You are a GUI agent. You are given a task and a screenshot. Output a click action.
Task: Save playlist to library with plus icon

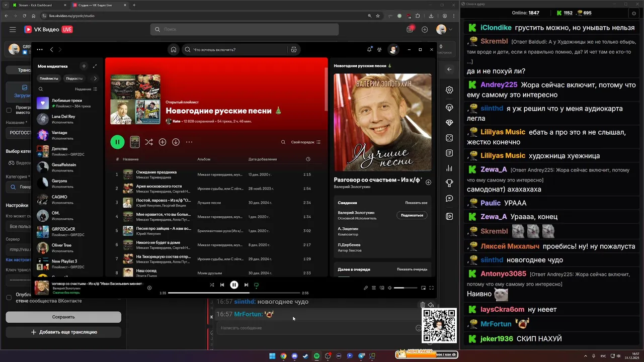(163, 142)
